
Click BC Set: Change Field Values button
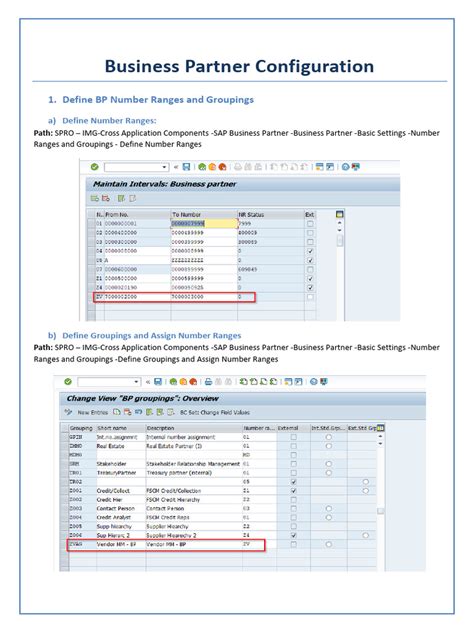[215, 412]
